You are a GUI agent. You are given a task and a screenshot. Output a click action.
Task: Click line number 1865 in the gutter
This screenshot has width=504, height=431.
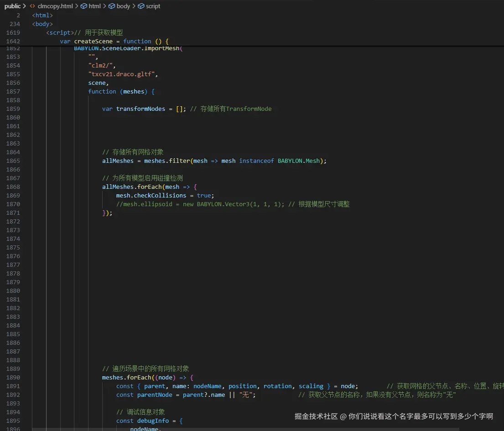[x=13, y=161]
